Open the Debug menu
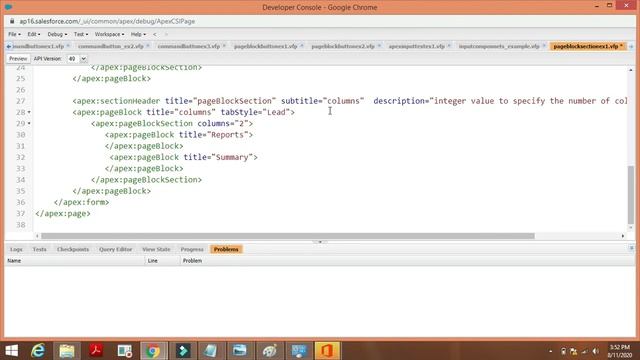 [57, 34]
